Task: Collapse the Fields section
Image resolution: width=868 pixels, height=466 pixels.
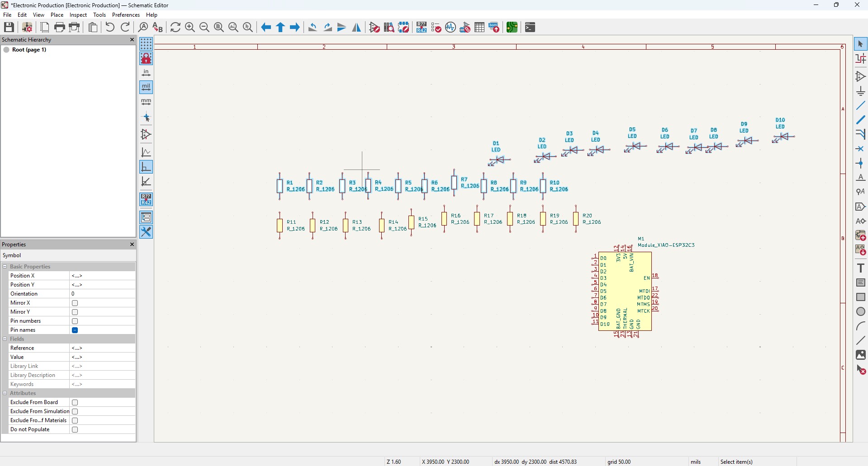Action: [5, 339]
